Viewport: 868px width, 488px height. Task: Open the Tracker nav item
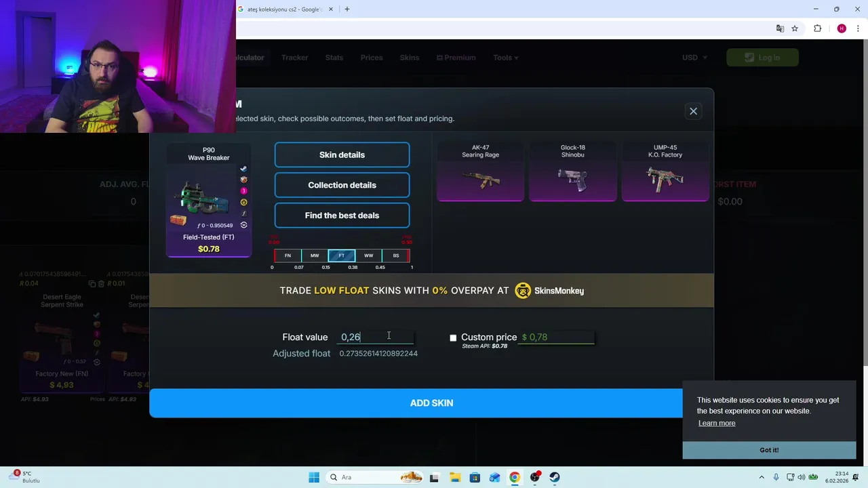click(x=294, y=58)
